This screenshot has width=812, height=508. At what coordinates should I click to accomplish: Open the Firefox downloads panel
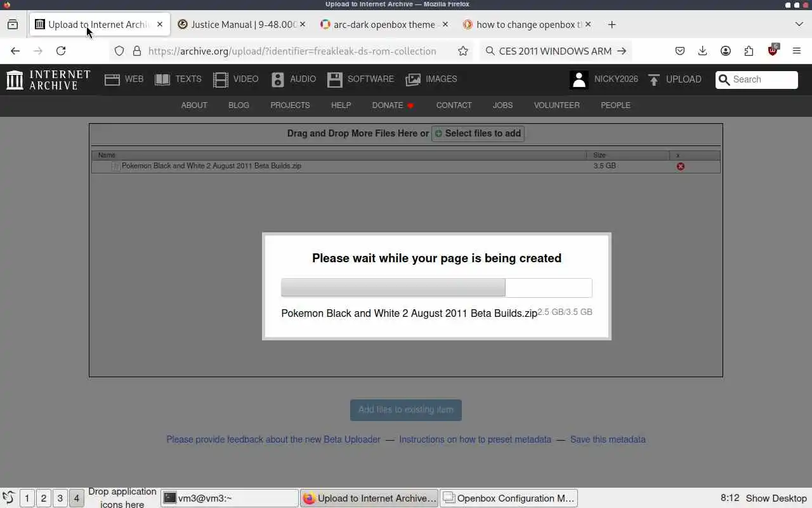point(702,51)
